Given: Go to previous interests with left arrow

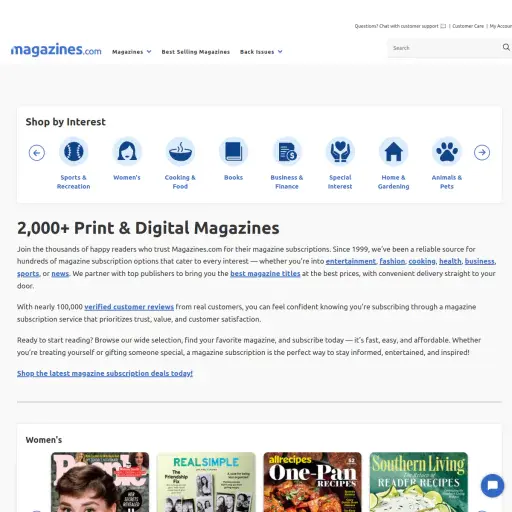Looking at the screenshot, I should point(37,153).
